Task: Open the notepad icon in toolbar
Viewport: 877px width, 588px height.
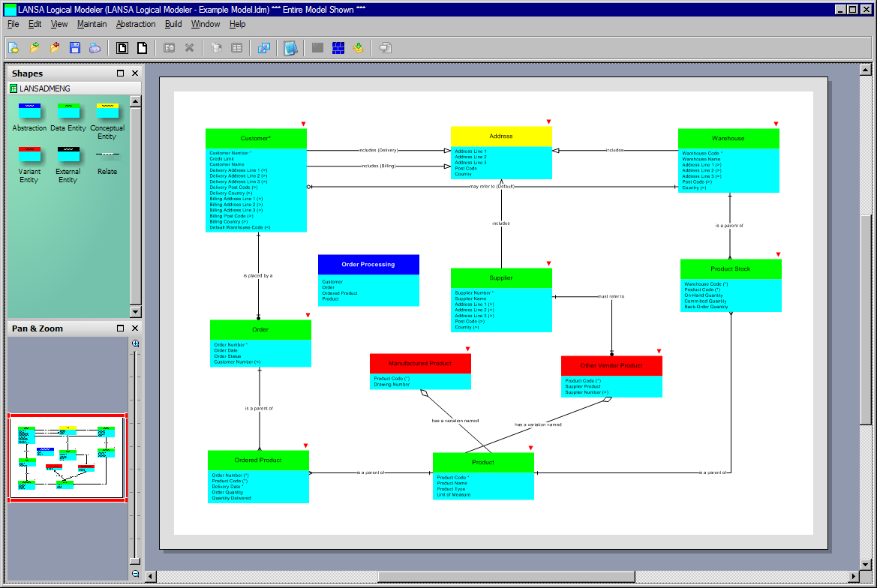Action: click(x=290, y=48)
